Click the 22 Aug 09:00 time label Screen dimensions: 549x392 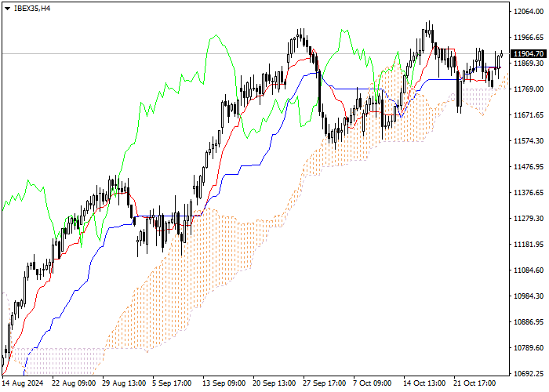74,383
